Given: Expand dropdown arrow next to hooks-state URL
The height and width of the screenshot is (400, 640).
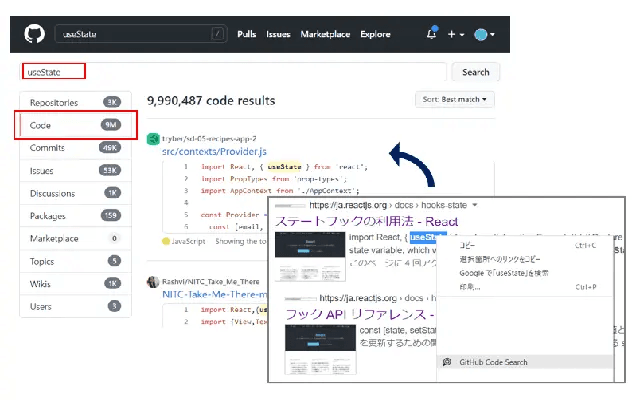Looking at the screenshot, I should click(475, 205).
